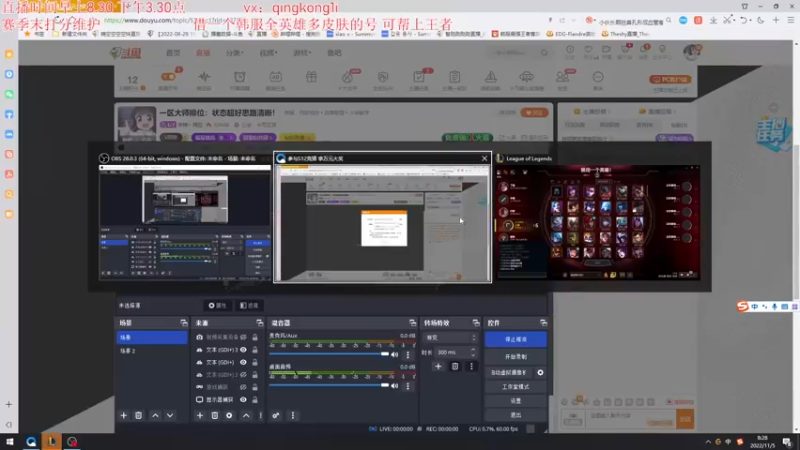Show the video capture device source
The width and height of the screenshot is (800, 450).
[243, 337]
